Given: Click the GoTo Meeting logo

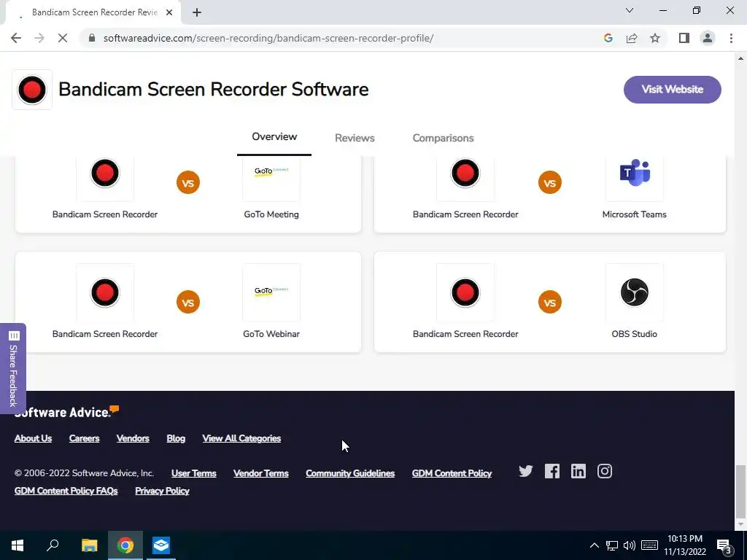Looking at the screenshot, I should coord(271,174).
